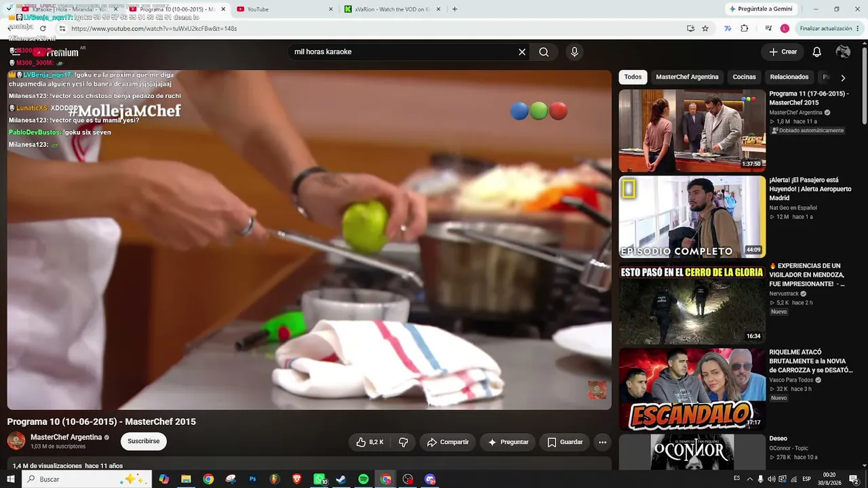Open the install/cast icon in the address bar
868x488 pixels.
(690, 28)
